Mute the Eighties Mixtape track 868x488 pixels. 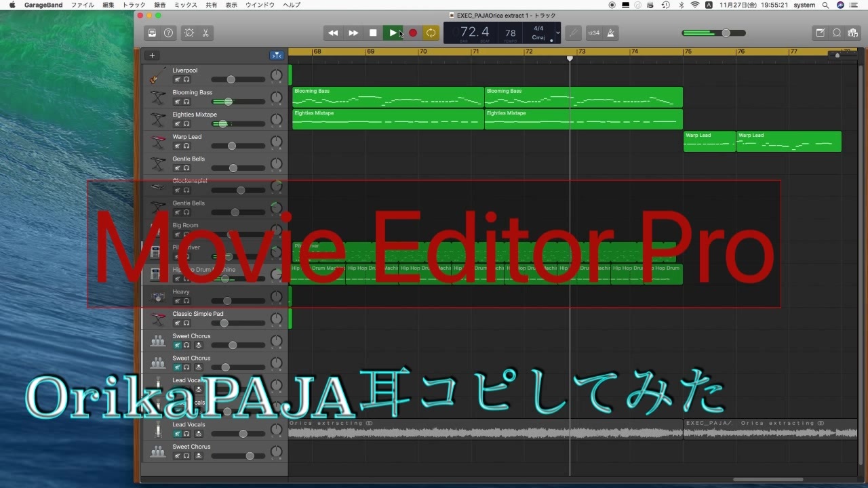(177, 124)
